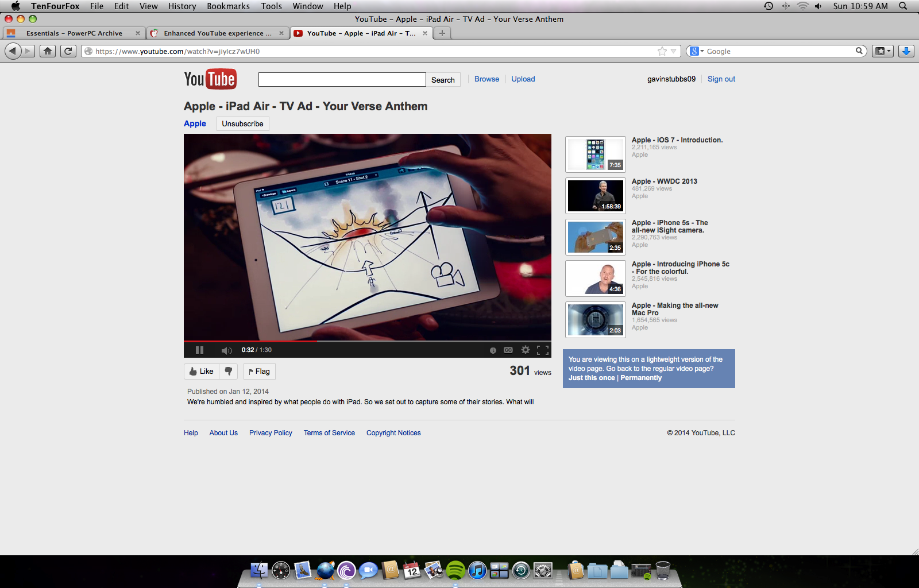Screen dimensions: 919x588
Task: Open the bookmarks menu button
Action: click(x=883, y=51)
